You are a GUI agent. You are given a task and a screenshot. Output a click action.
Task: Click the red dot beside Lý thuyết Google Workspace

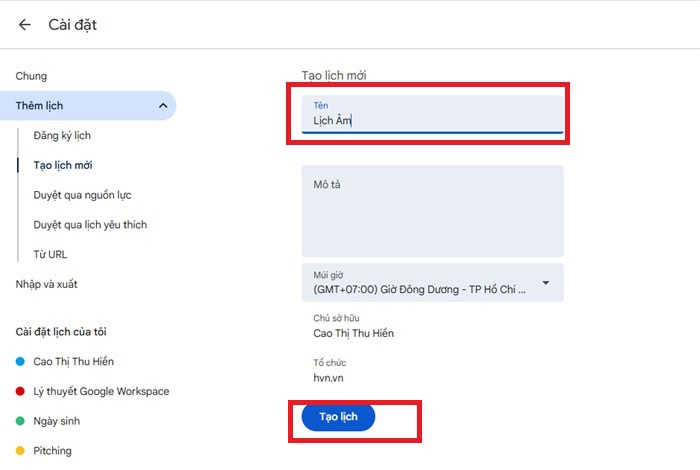pos(20,391)
